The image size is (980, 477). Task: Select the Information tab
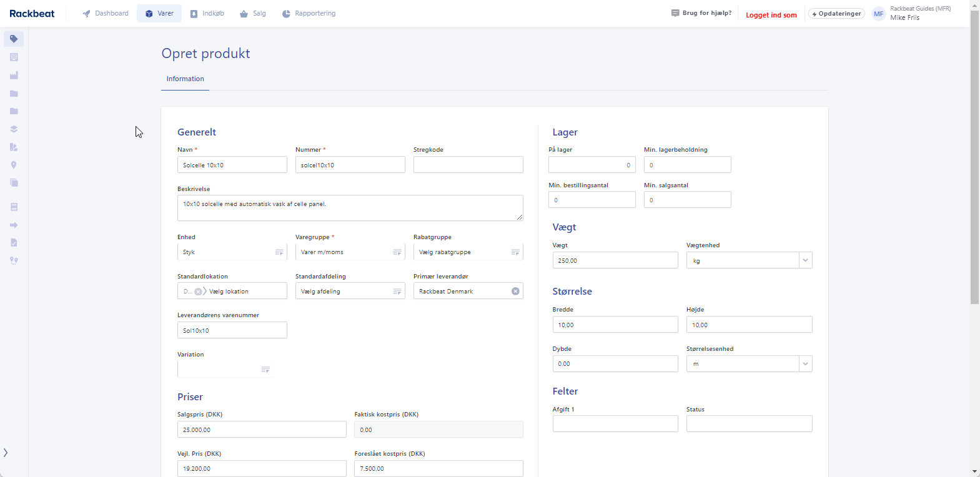(x=185, y=79)
